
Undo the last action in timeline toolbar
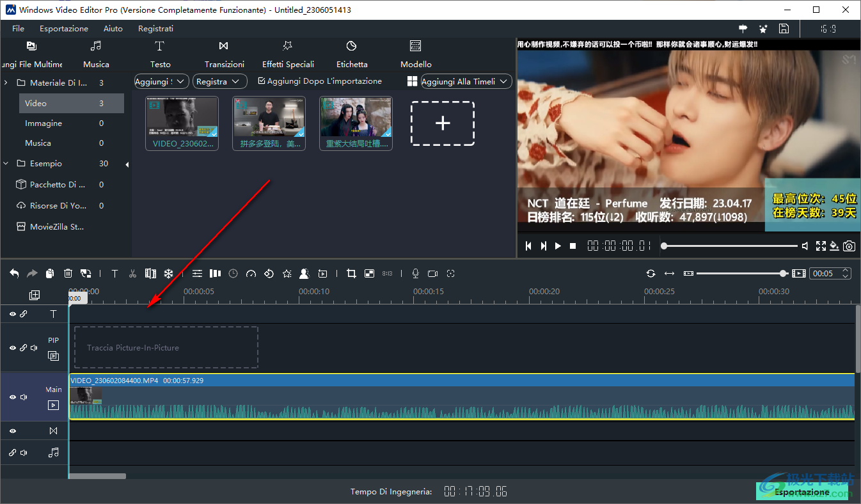[14, 273]
